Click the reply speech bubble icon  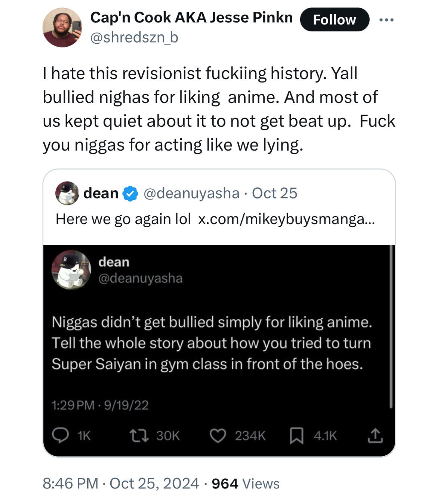[x=60, y=436]
